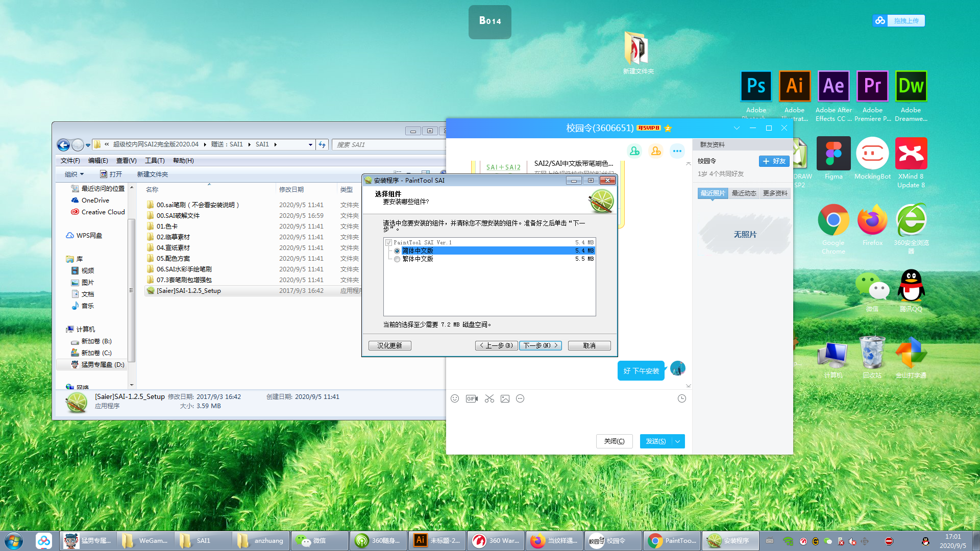Open the Explorer address bar dropdown arrow

pos(310,145)
